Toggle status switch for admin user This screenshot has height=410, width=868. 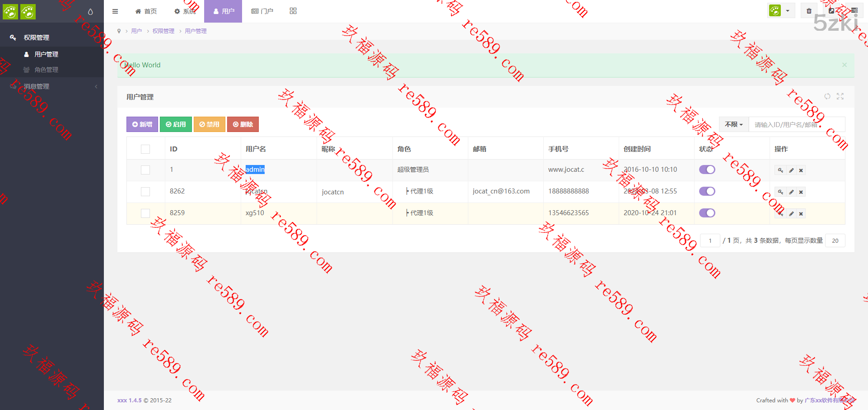[x=707, y=170]
